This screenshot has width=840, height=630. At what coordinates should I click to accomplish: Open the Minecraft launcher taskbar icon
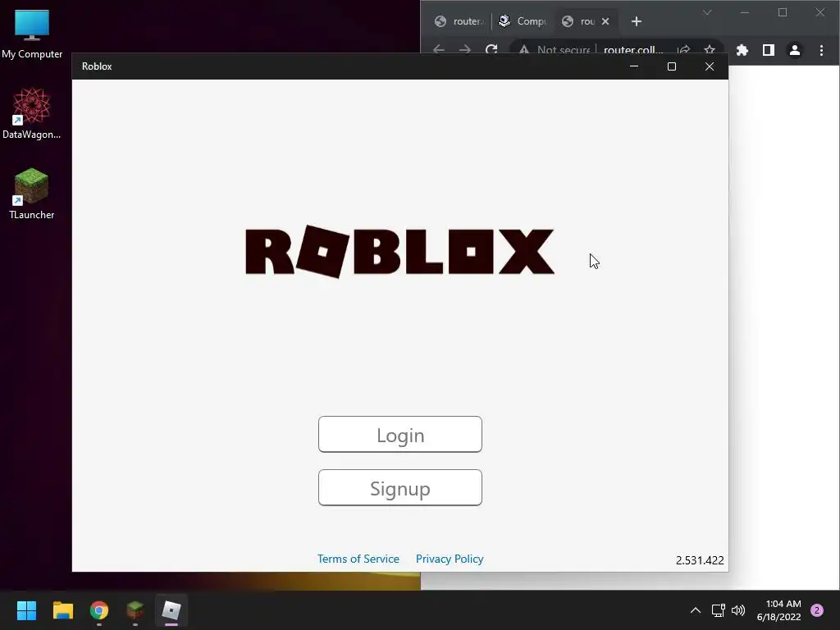coord(135,610)
